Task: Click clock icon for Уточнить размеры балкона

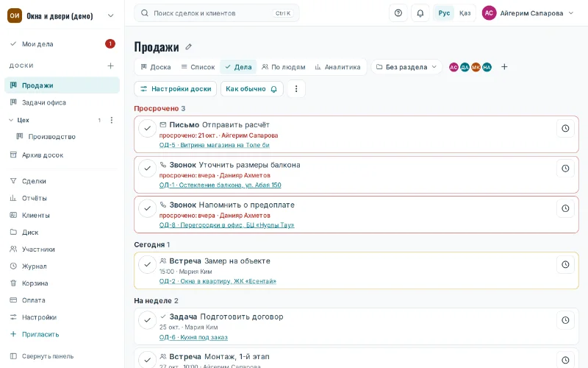Action: [x=565, y=169]
